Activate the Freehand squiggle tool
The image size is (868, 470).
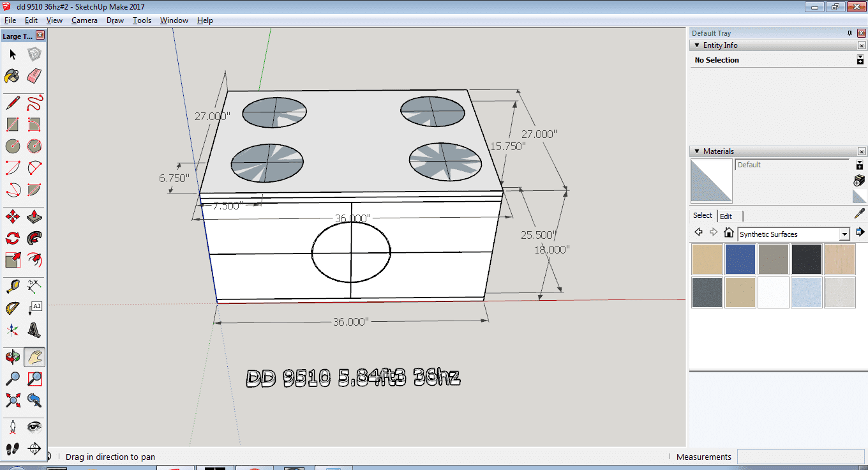(x=34, y=102)
